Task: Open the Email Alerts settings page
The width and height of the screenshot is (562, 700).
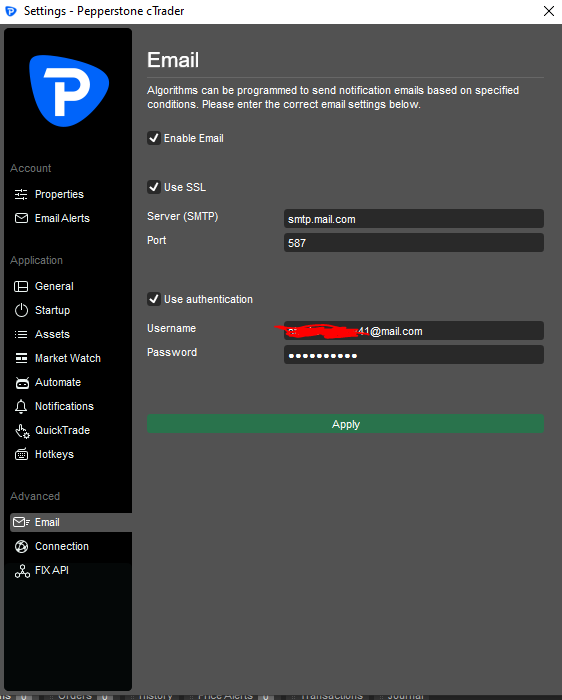Action: pyautogui.click(x=62, y=218)
